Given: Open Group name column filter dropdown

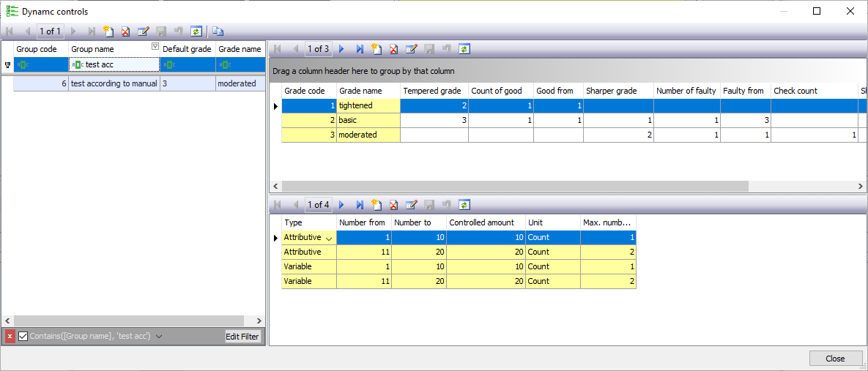Looking at the screenshot, I should 155,46.
